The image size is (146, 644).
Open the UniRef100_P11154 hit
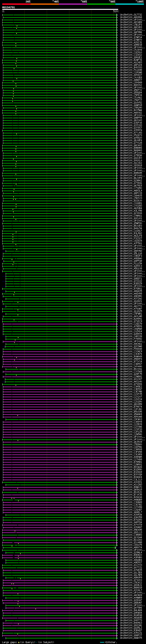(x=131, y=263)
